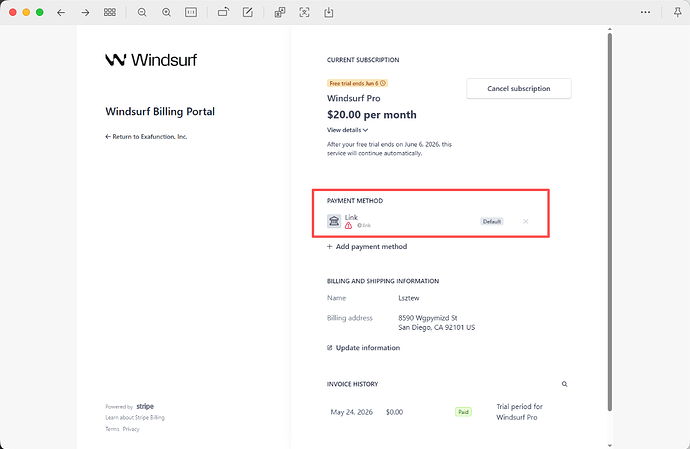Go forward with the right arrow
Image resolution: width=690 pixels, height=449 pixels.
(x=85, y=12)
